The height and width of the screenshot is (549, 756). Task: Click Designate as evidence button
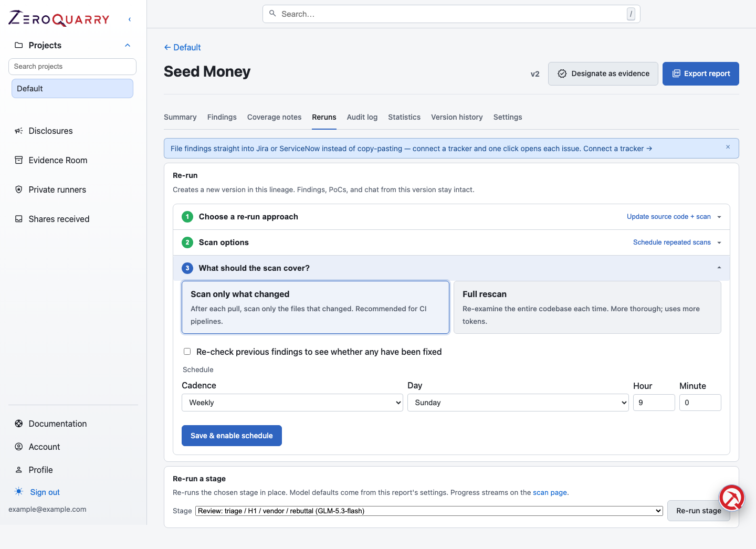603,73
